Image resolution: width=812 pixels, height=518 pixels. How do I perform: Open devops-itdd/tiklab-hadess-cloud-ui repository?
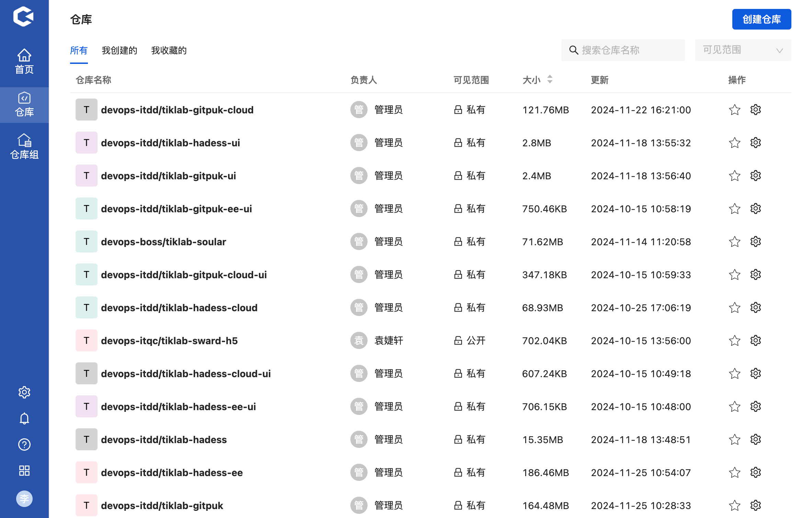coord(186,374)
